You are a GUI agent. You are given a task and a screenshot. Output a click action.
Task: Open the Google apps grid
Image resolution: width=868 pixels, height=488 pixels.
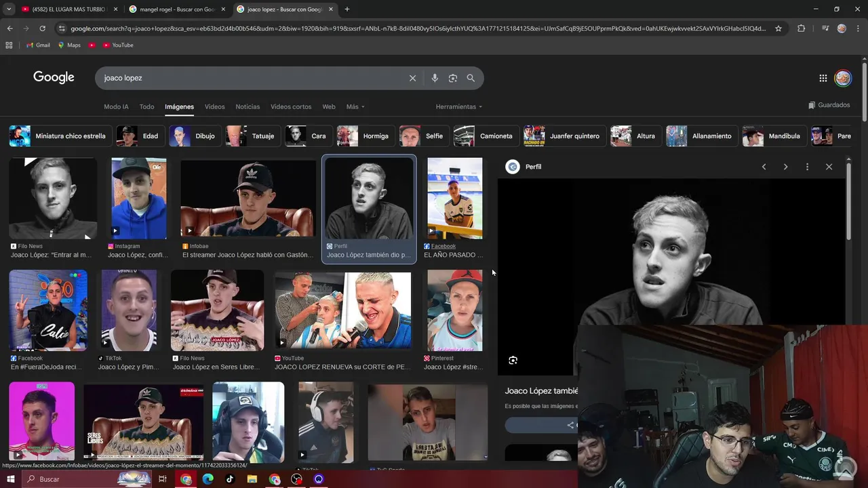(823, 78)
